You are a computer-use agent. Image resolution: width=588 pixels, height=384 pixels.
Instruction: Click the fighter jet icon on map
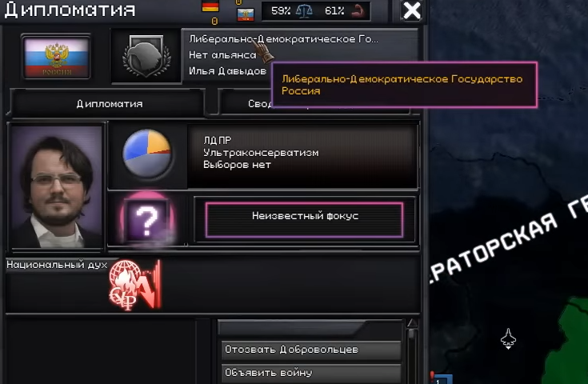(x=508, y=338)
